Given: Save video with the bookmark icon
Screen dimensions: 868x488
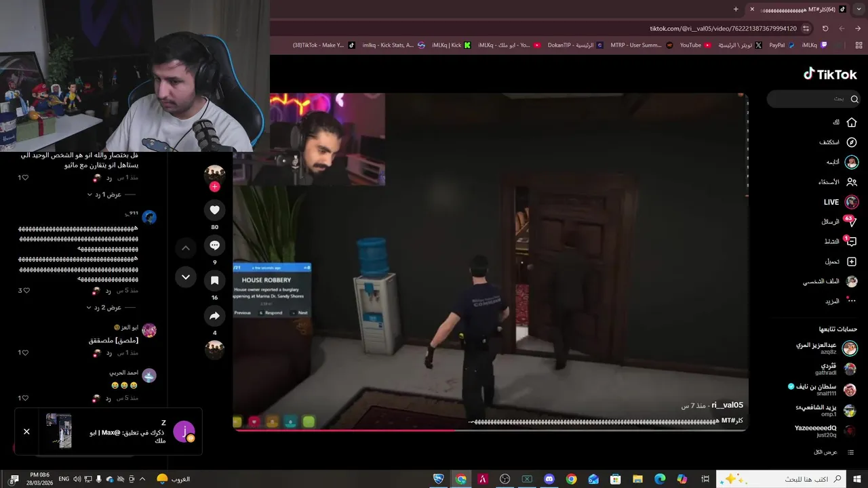Looking at the screenshot, I should coord(215,281).
